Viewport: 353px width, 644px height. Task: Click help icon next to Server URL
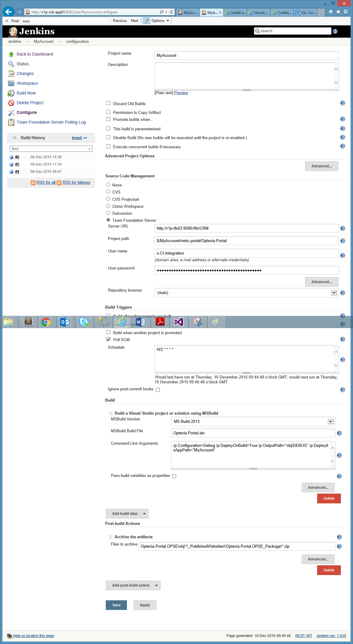click(x=342, y=228)
